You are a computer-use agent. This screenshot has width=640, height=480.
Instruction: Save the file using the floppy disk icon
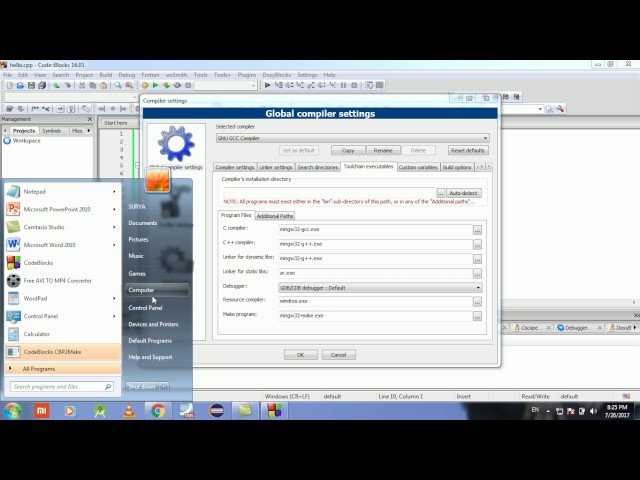(x=31, y=85)
